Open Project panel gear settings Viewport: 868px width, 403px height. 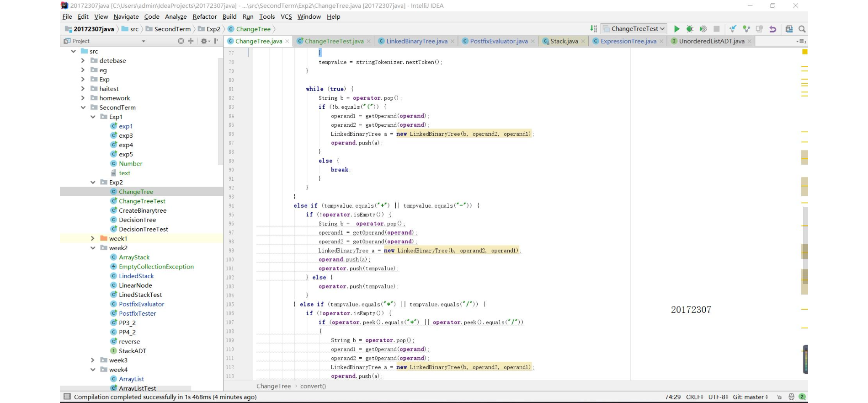205,41
